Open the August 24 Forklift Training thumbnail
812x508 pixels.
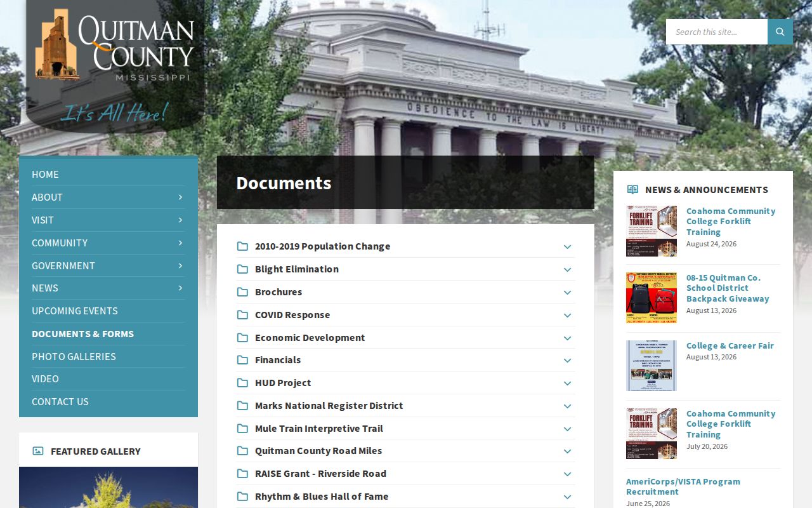[652, 231]
